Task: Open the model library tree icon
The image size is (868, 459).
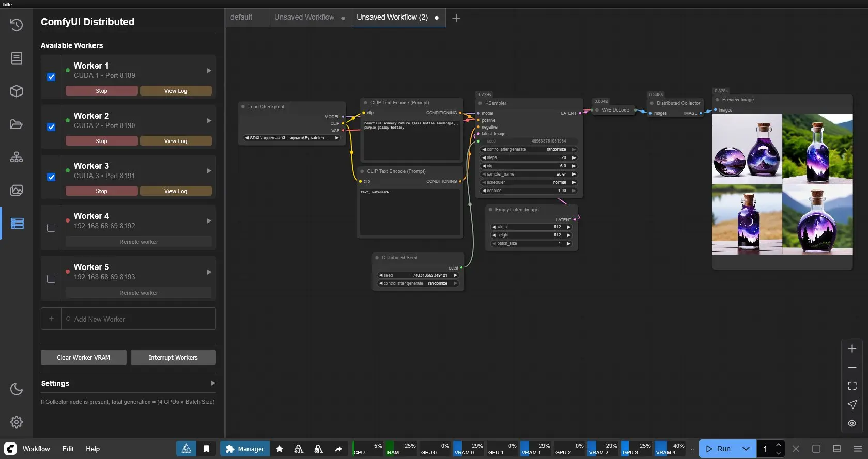Action: coord(17,157)
